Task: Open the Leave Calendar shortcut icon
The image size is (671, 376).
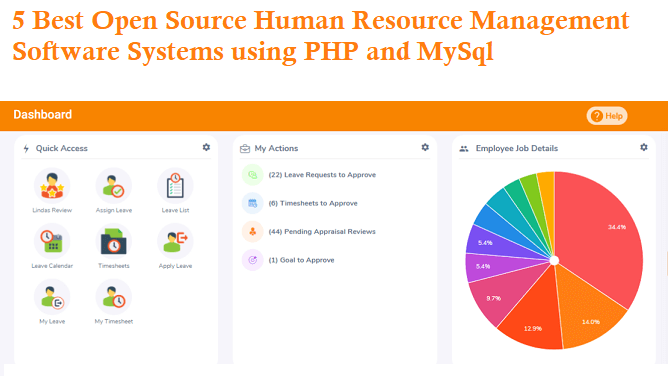Action: point(52,241)
